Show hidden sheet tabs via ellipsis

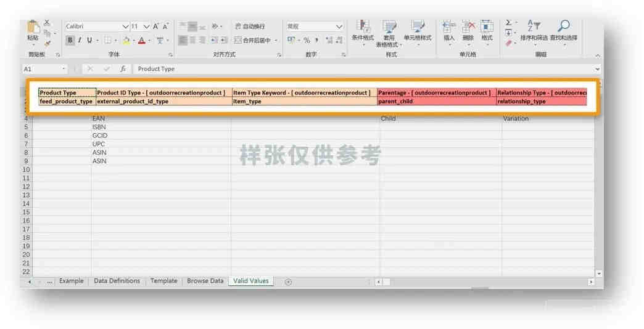[49, 282]
